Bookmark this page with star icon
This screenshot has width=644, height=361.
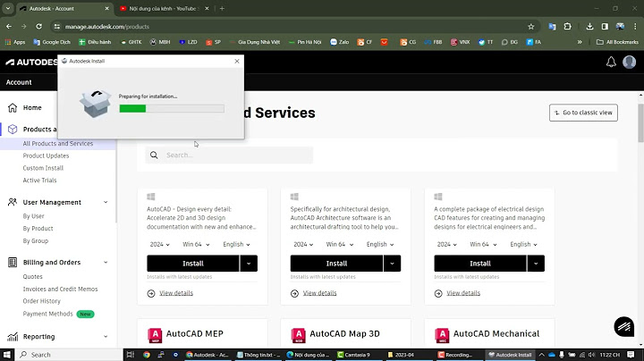[531, 27]
